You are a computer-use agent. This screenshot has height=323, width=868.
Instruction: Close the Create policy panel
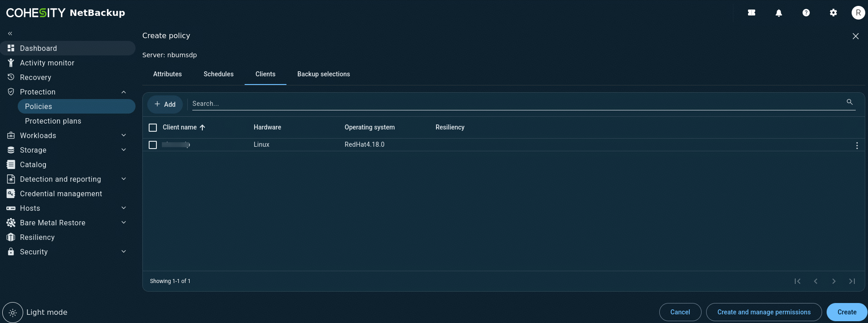click(856, 36)
